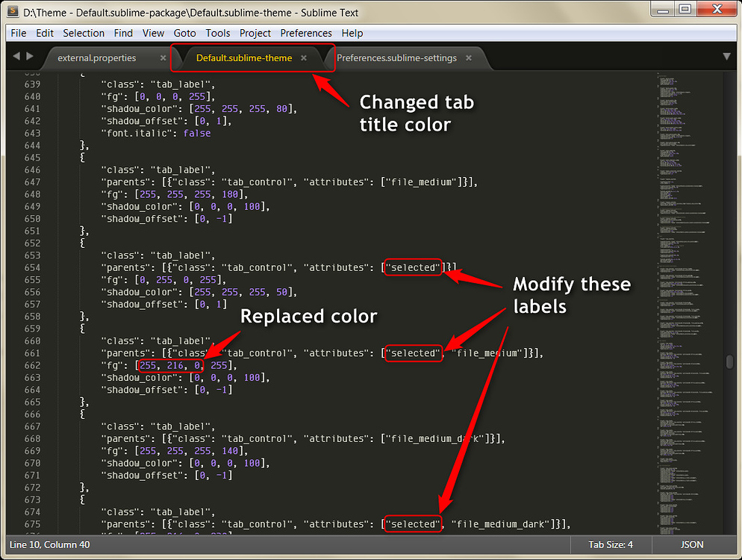This screenshot has height=560, width=742.
Task: Click line number 662 in the gutter
Action: click(x=33, y=365)
